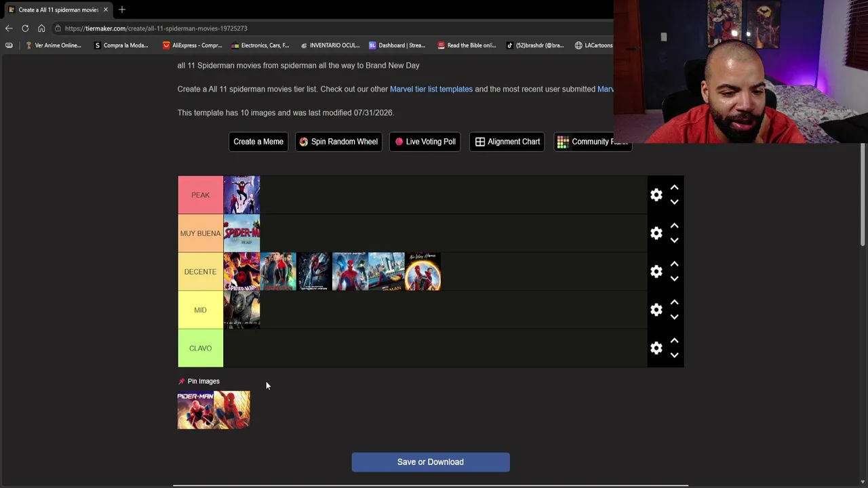
Task: Select the Miles Morales poster in the DECENTE tier
Action: [242, 272]
